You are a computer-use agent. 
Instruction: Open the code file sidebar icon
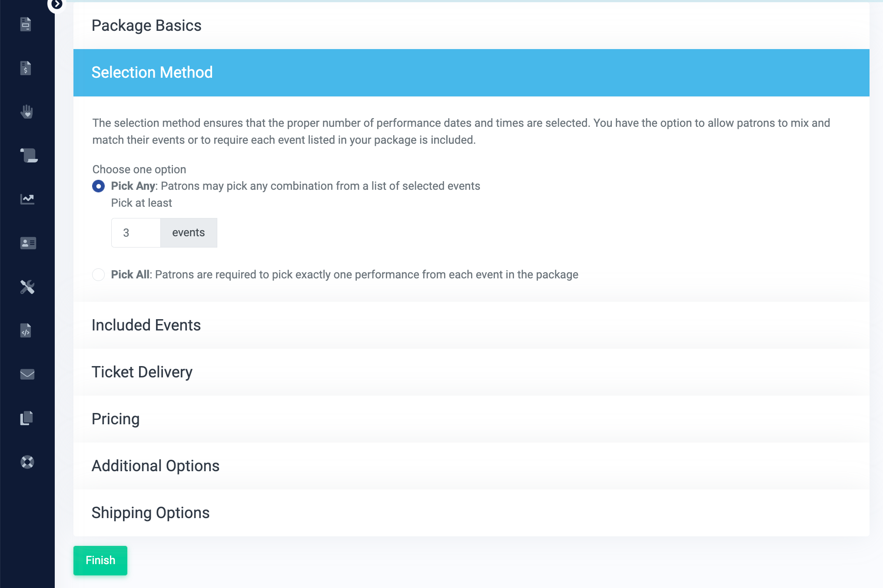tap(26, 330)
